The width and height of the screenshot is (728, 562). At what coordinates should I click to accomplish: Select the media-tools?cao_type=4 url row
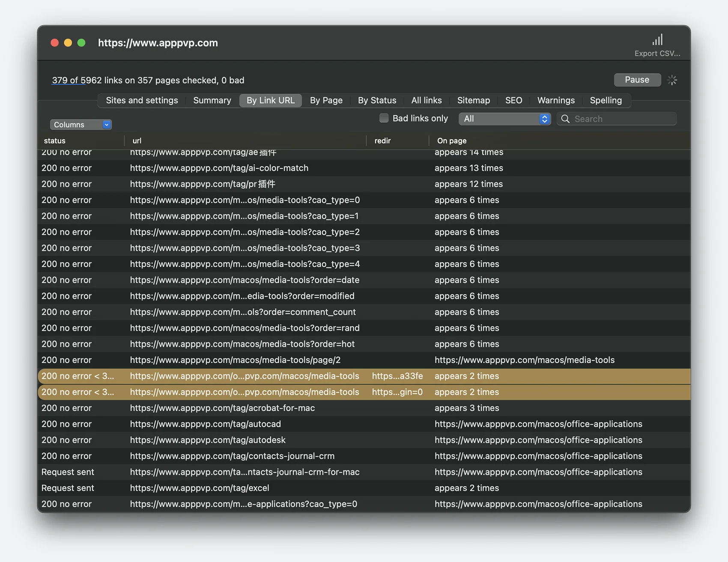[245, 264]
